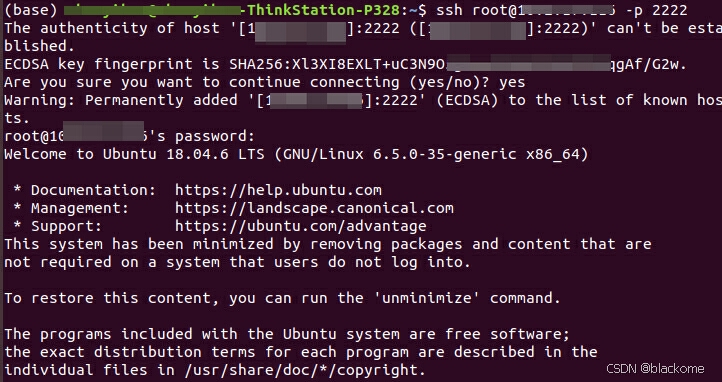Click the 'Welcome to Ubuntu 18.04.6 LTS' text
Screen dimensions: 722x382
coord(134,154)
